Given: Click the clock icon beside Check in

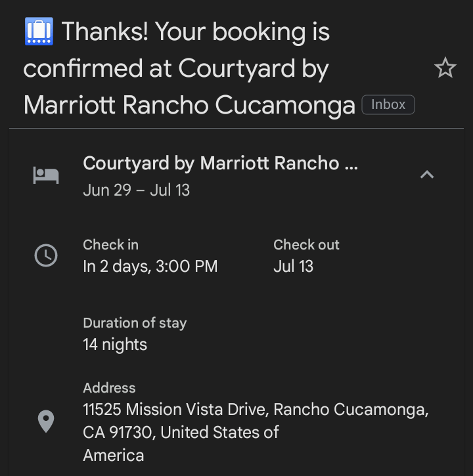Looking at the screenshot, I should [x=46, y=255].
